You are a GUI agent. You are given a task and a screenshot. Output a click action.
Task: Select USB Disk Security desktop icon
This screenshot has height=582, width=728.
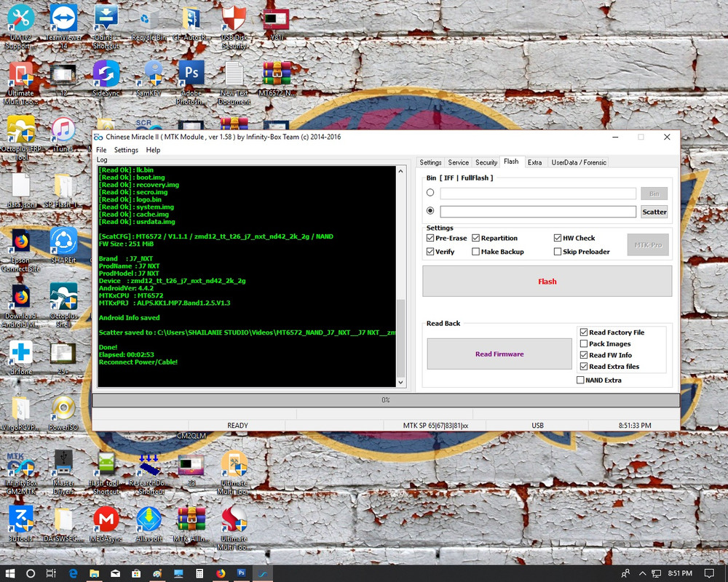coord(234,26)
